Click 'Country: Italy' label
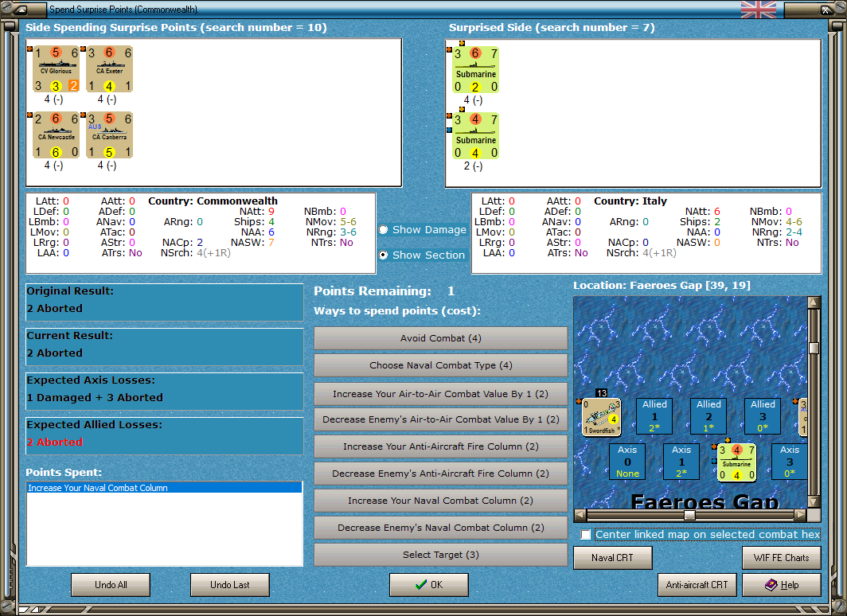Image resolution: width=847 pixels, height=616 pixels. (630, 201)
